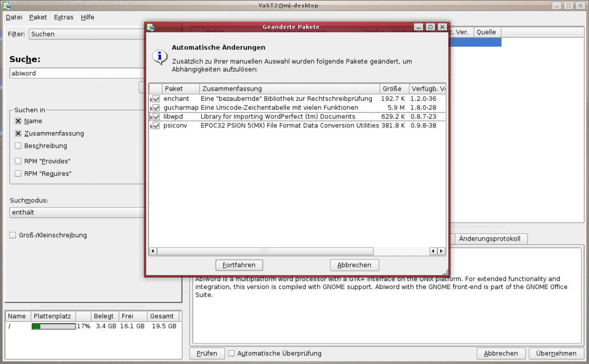The width and height of the screenshot is (589, 364).
Task: Click summary "EPOC32 PSION 5(MX) File Format Data Conversion Utilities"
Action: point(290,126)
